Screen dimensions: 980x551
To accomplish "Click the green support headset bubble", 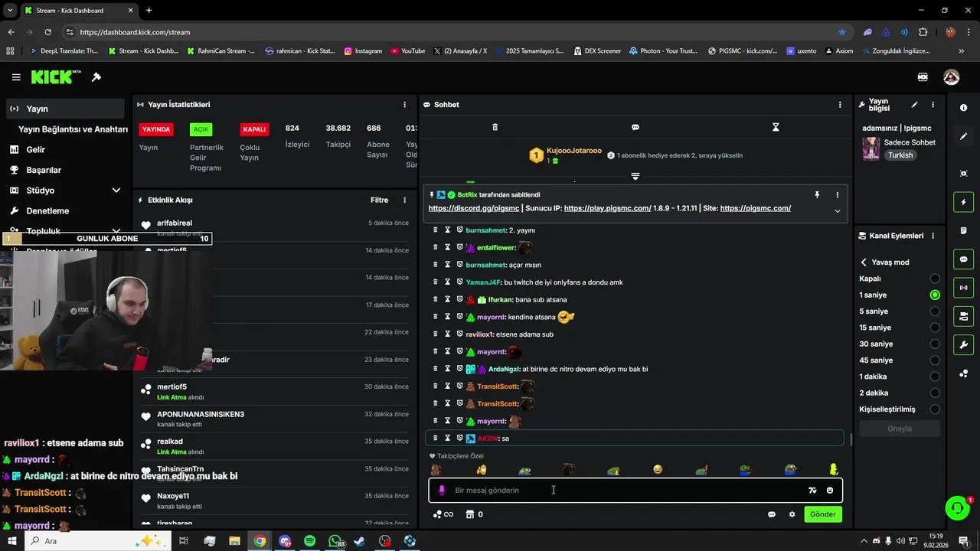I will click(x=957, y=507).
